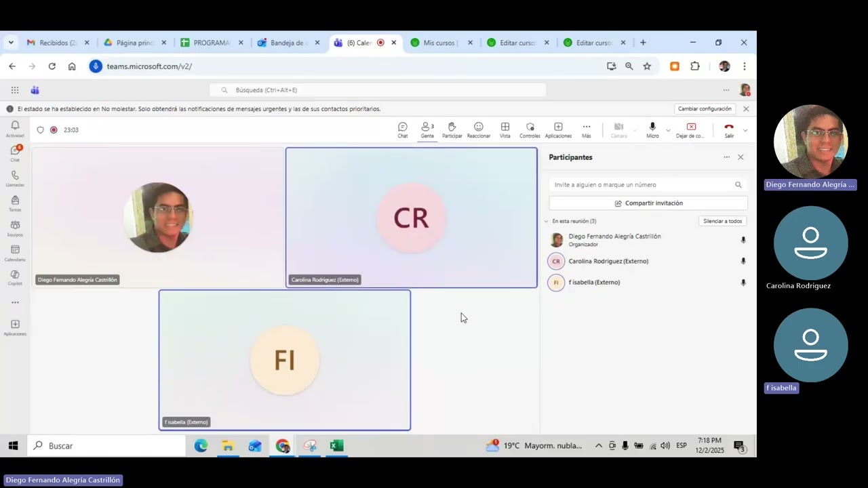This screenshot has width=868, height=488.
Task: Open Windows Start menu
Action: (x=13, y=445)
